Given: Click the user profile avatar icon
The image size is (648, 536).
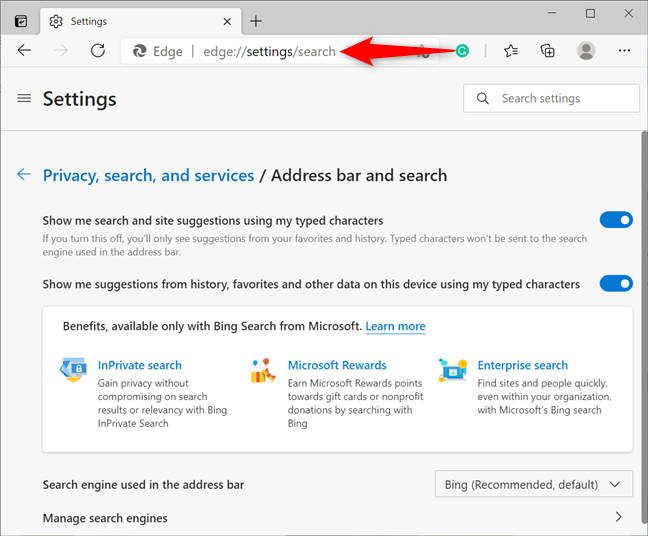Looking at the screenshot, I should point(586,51).
